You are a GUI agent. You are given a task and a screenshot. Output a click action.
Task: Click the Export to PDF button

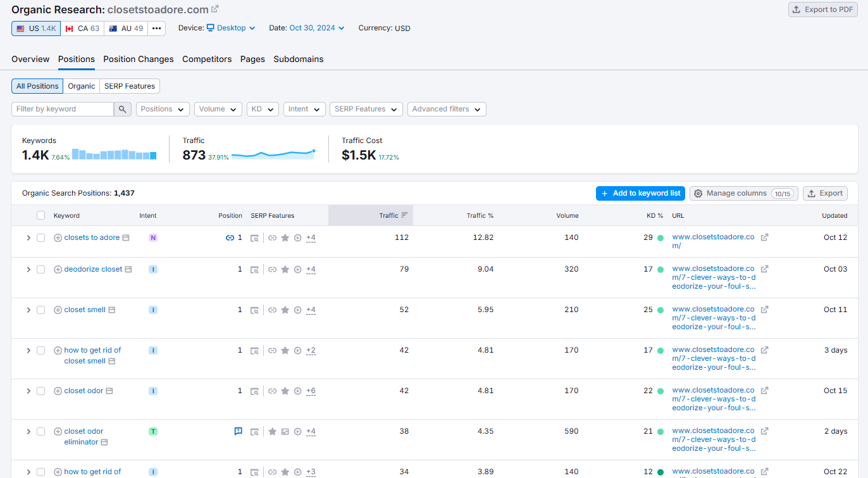(x=823, y=9)
